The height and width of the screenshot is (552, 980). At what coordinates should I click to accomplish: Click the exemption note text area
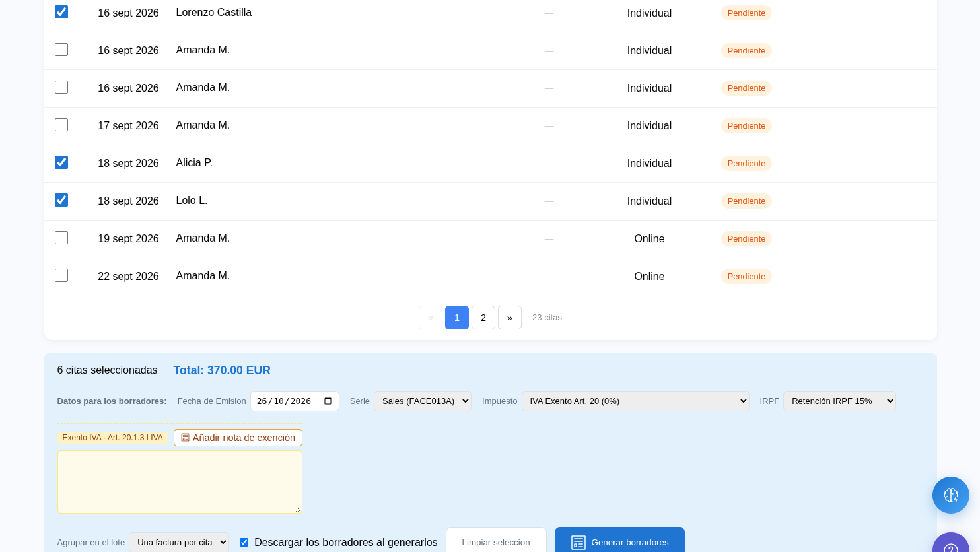point(180,482)
